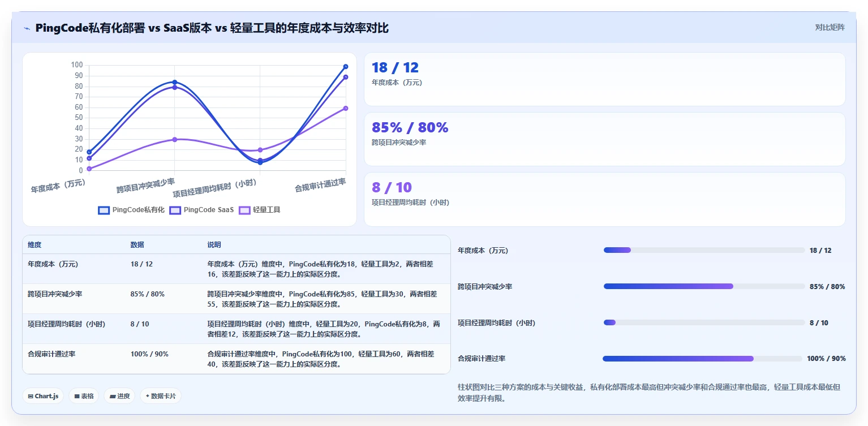Click the Chart.js chip icon
Viewport: 868px width, 426px height.
coord(31,396)
